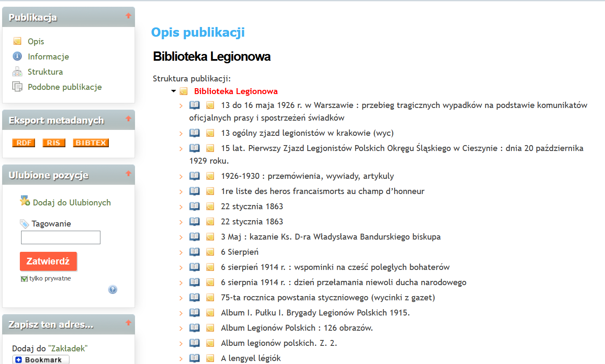Viewport: 605px width, 364px height.
Task: Click the star icon for adding favorites
Action: [25, 201]
